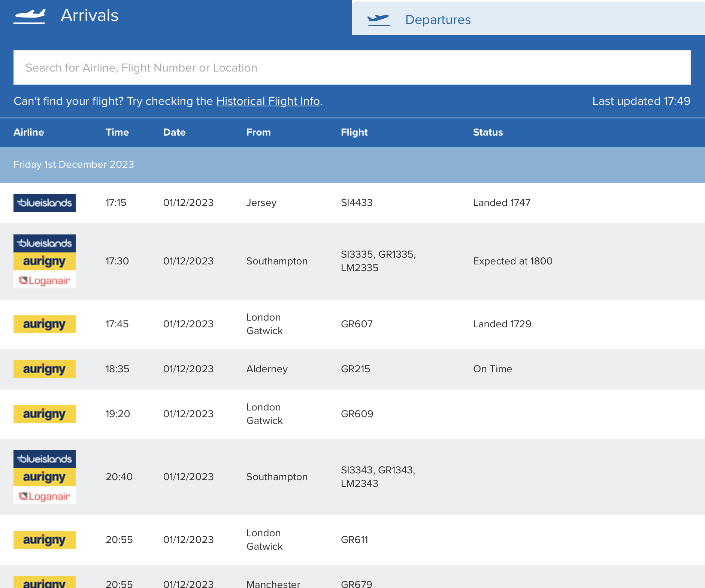The image size is (705, 588).
Task: Focus the airline or flight search field
Action: click(x=352, y=67)
